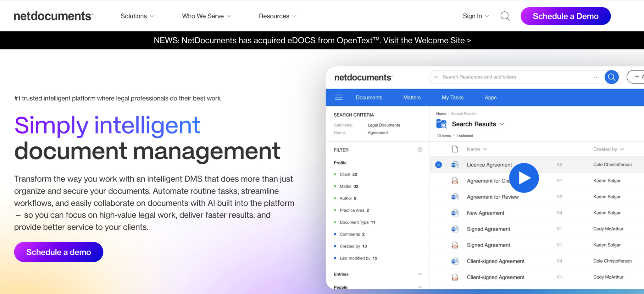Open the hamburger menu in the blue bar
The width and height of the screenshot is (644, 294).
coord(339,97)
